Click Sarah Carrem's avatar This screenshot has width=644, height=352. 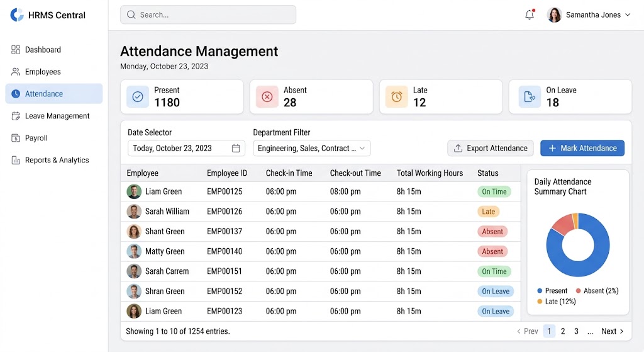(134, 271)
